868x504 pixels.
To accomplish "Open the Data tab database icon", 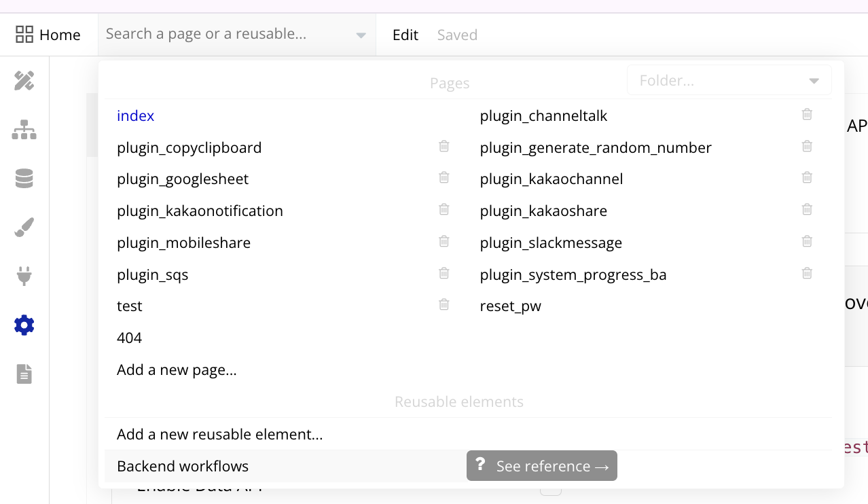I will (x=24, y=179).
